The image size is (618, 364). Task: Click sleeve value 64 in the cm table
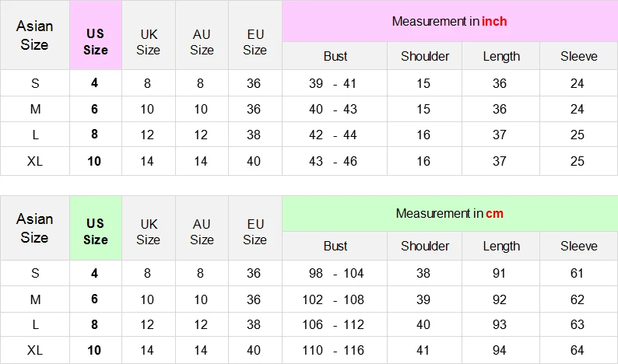point(578,350)
